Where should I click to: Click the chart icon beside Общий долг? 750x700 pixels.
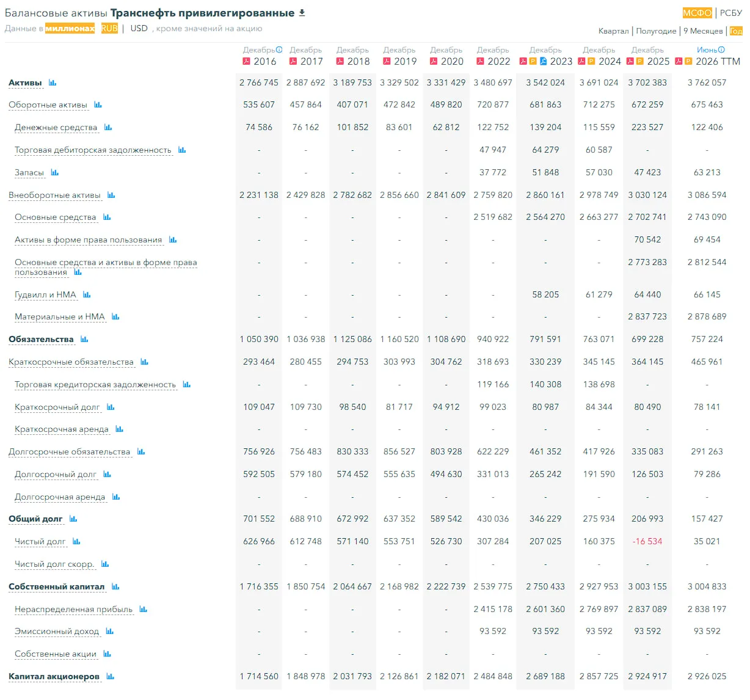(73, 519)
